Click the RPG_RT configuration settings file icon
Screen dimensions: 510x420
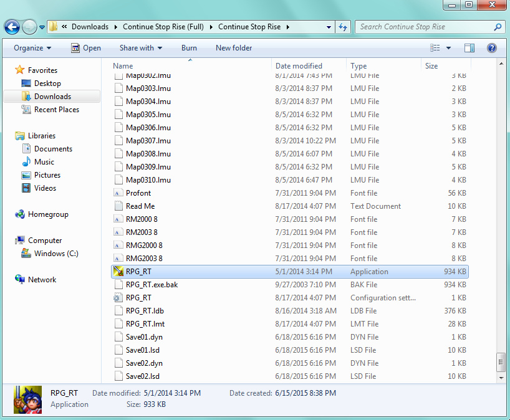coord(118,298)
